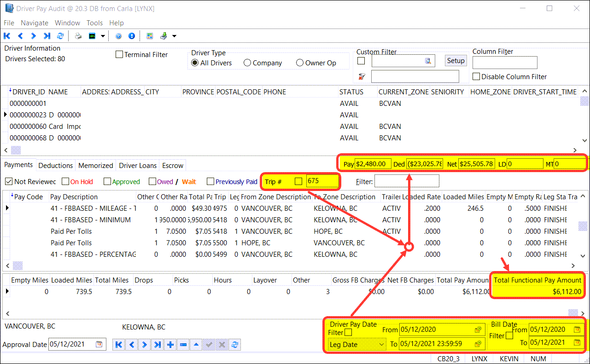Tick the Trip # checkbox

(x=298, y=181)
